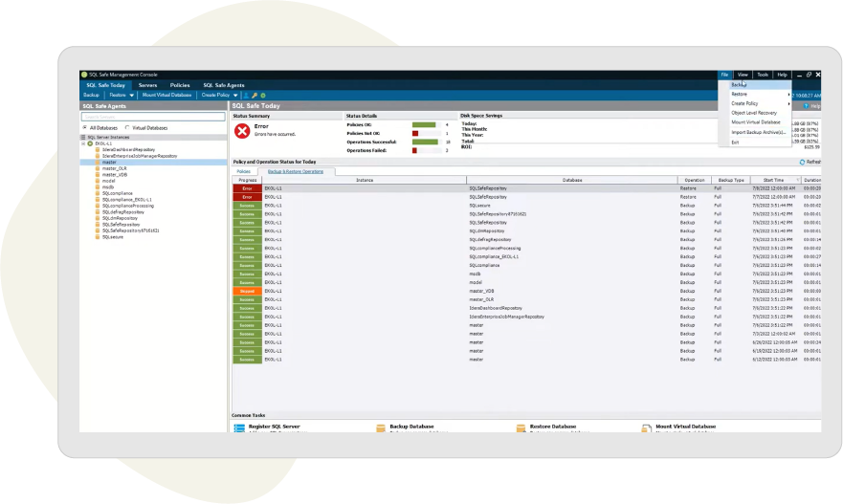Open the Restore dropdown arrow in toolbar
This screenshot has height=504, width=843.
tap(132, 96)
